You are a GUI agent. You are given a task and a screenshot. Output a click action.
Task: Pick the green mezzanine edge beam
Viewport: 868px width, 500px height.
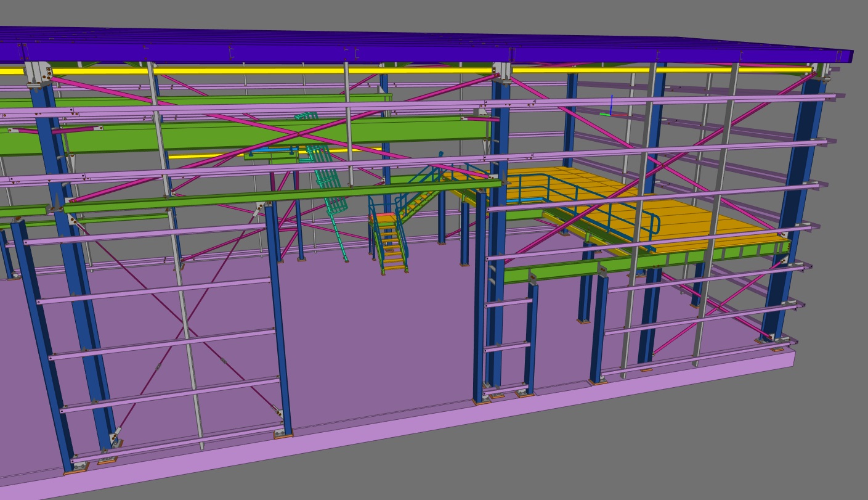[647, 259]
